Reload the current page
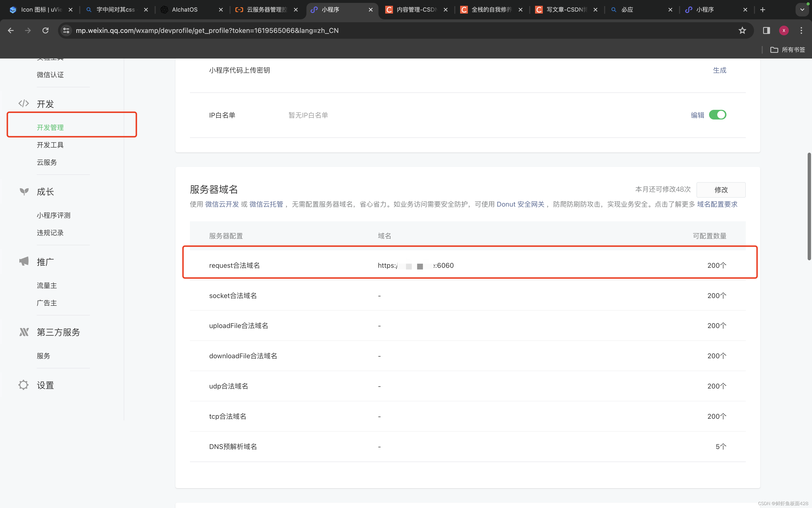 click(45, 30)
